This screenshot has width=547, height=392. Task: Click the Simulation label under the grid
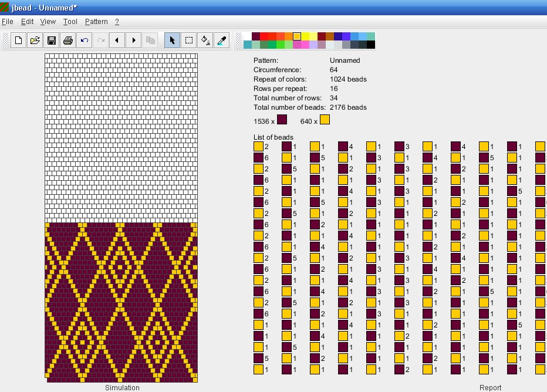[x=122, y=387]
